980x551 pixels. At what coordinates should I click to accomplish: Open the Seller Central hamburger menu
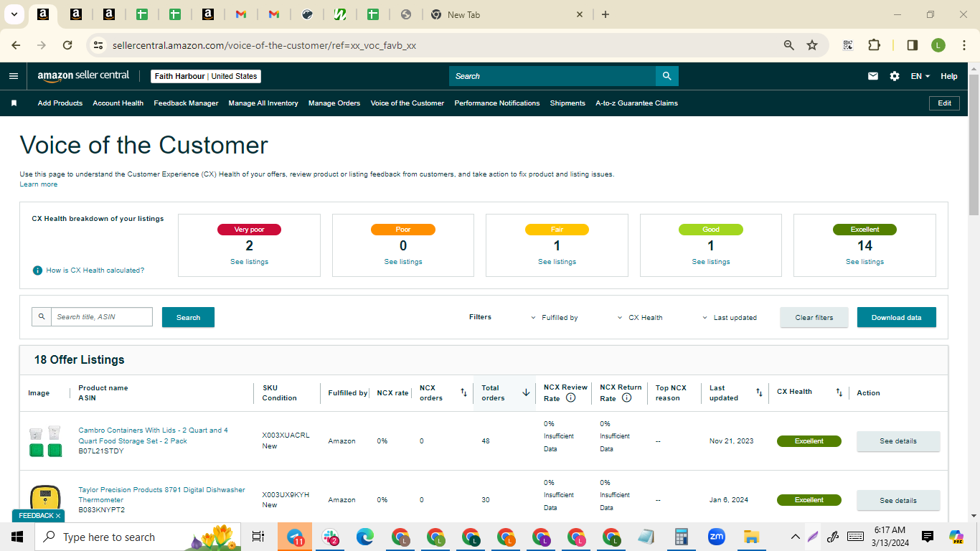[x=14, y=76]
